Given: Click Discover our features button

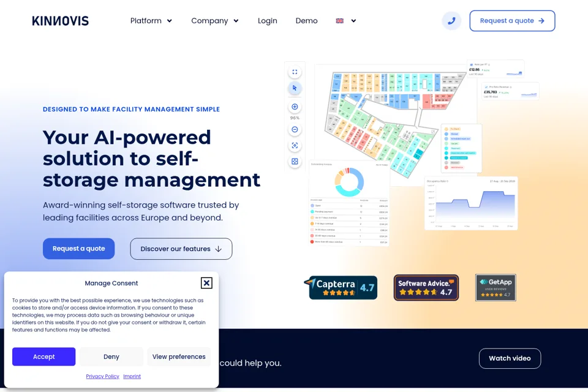Looking at the screenshot, I should point(181,249).
